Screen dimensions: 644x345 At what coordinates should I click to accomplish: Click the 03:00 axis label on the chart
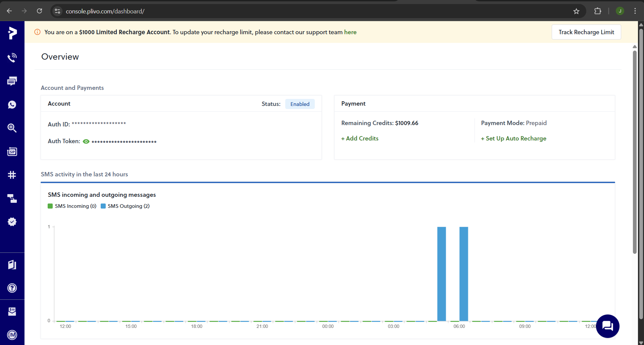394,326
